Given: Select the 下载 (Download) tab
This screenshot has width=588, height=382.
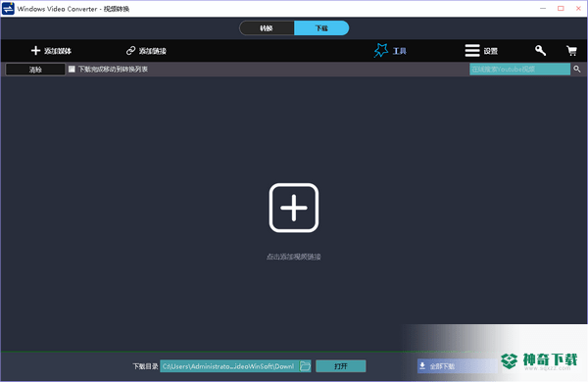Looking at the screenshot, I should click(321, 28).
